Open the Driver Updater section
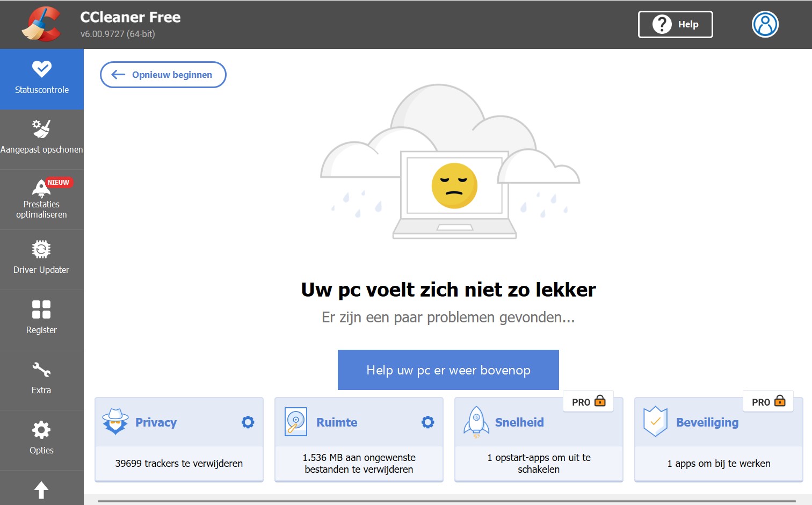The height and width of the screenshot is (505, 812). click(42, 260)
